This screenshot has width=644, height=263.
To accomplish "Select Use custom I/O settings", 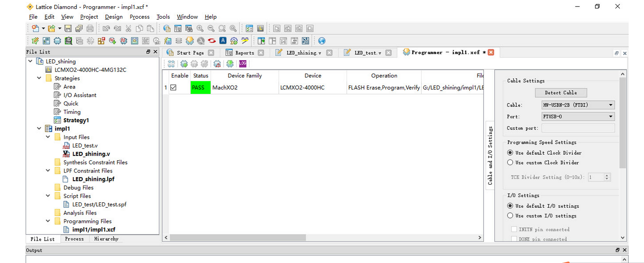I will [510, 216].
